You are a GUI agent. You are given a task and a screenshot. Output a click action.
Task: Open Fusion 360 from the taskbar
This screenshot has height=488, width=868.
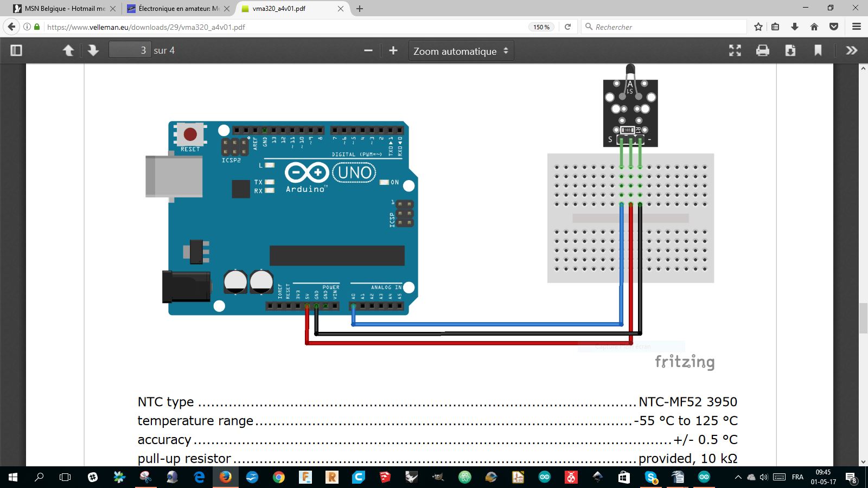[x=305, y=477]
